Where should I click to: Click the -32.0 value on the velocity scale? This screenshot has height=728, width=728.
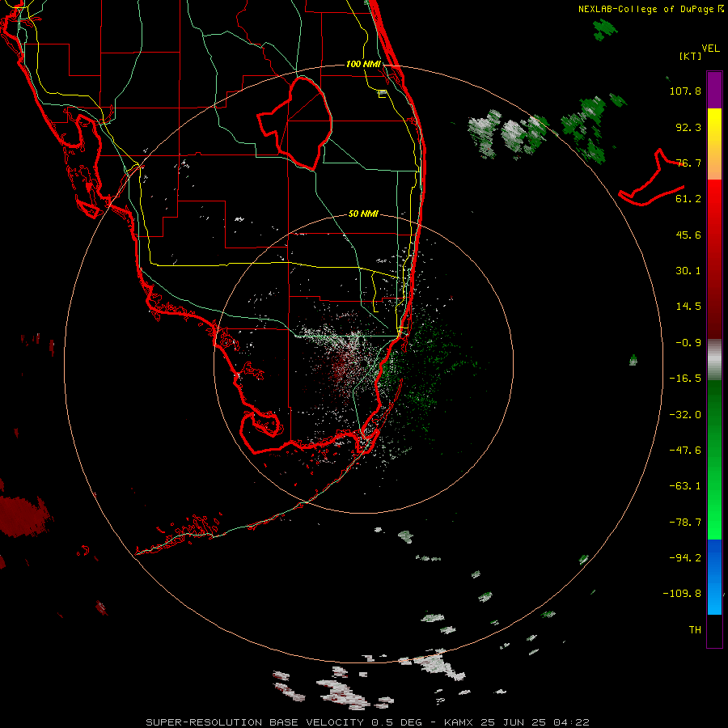click(685, 415)
